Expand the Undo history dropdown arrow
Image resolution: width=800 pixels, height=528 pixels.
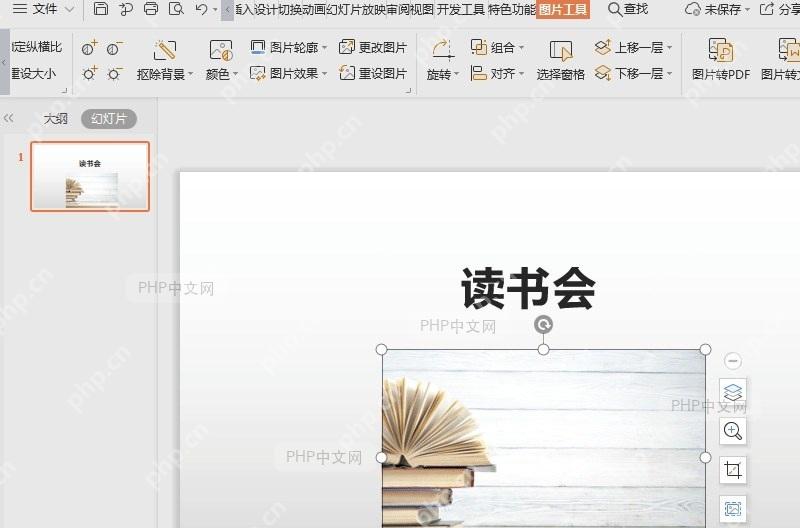tap(215, 9)
